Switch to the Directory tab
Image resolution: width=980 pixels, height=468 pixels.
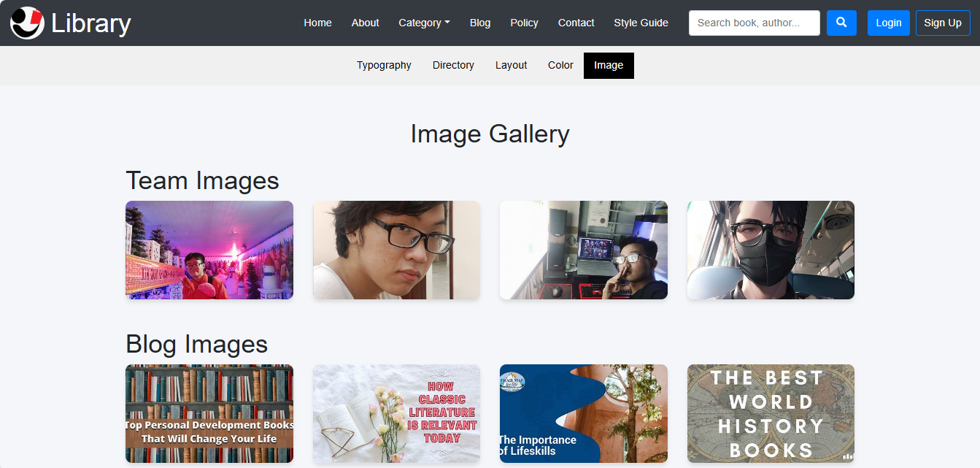click(x=453, y=65)
